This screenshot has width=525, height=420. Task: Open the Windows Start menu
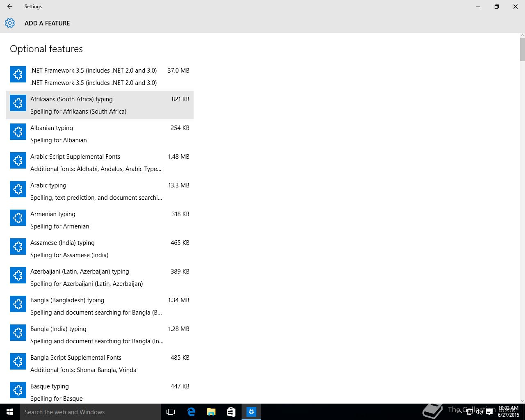tap(10, 412)
